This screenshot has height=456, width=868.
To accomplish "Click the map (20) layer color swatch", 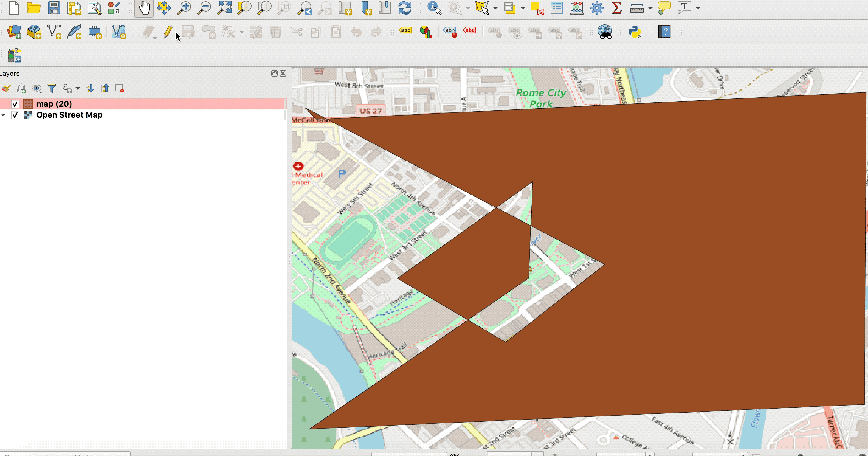I will coord(28,104).
